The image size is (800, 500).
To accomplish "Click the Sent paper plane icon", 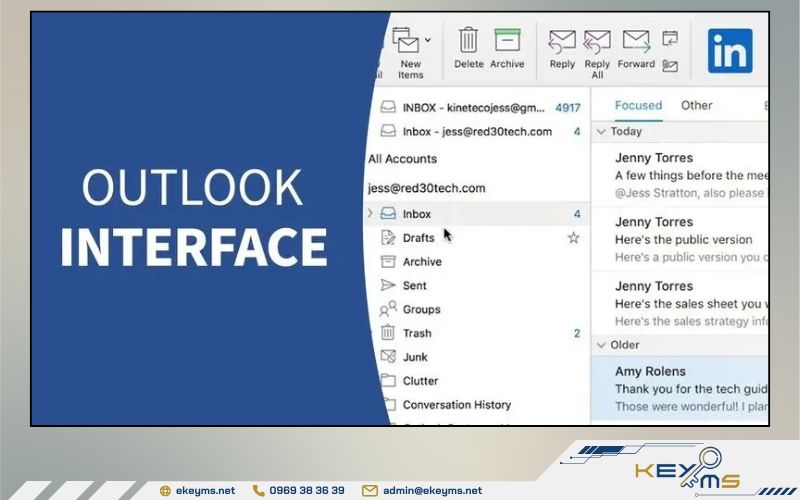I will coord(388,285).
